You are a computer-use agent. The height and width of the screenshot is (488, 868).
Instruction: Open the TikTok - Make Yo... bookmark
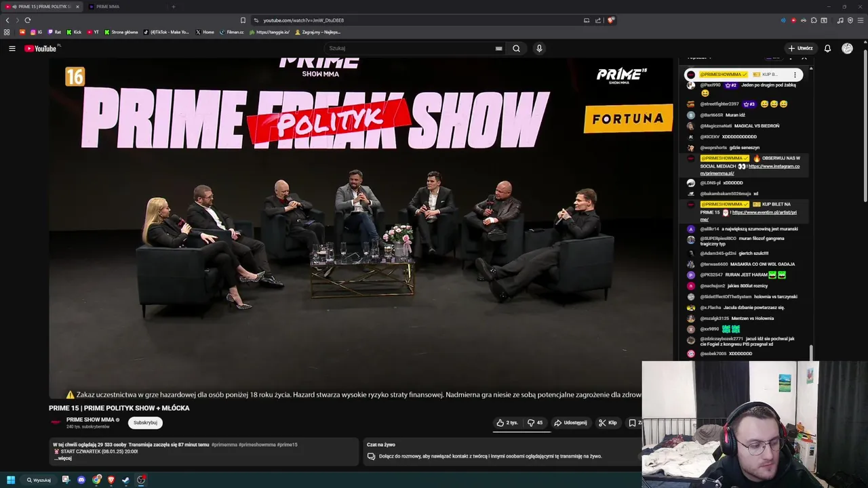point(167,32)
